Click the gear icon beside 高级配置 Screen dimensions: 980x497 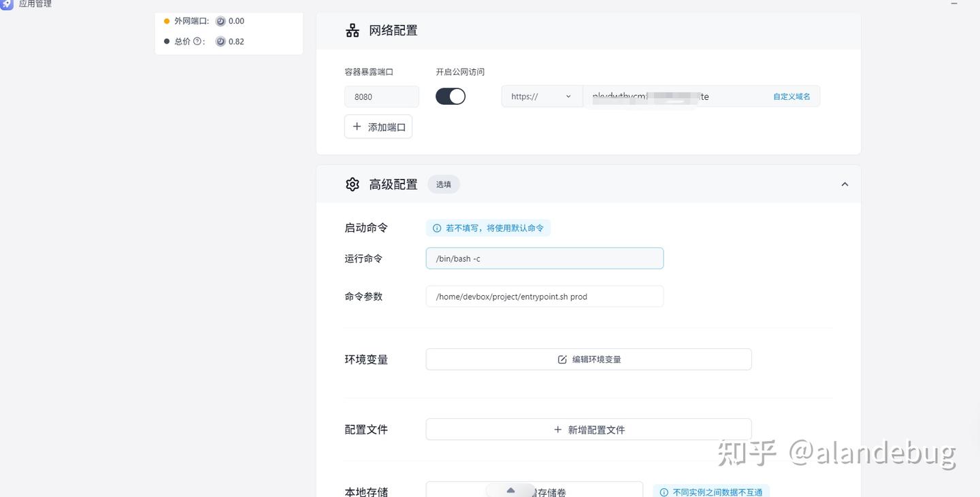click(352, 184)
